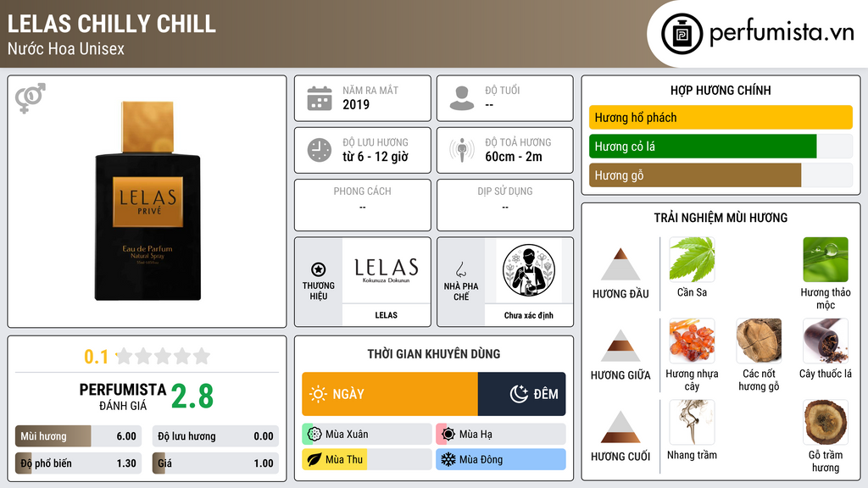Click the Hương cỏ lá green bar
This screenshot has height=488, width=868.
pos(703,146)
